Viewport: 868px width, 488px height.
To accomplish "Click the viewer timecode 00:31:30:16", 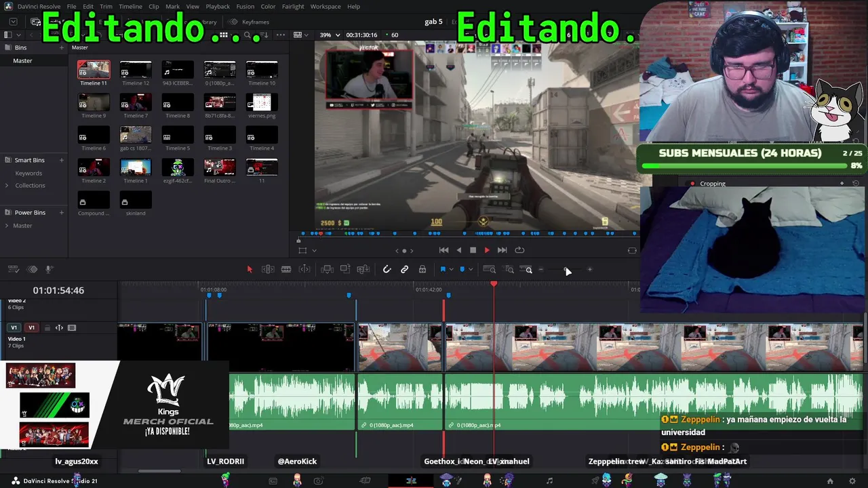I will [361, 35].
